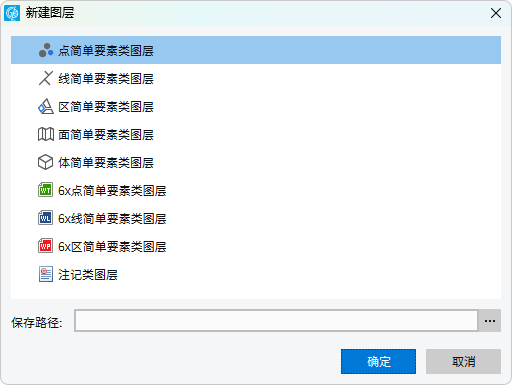Image resolution: width=512 pixels, height=385 pixels.
Task: Click the region layer triangle icon
Action: pyautogui.click(x=46, y=106)
